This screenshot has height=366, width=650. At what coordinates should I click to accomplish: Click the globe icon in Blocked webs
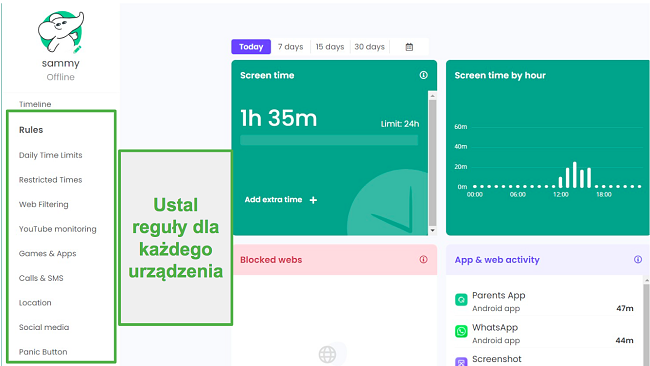327,354
